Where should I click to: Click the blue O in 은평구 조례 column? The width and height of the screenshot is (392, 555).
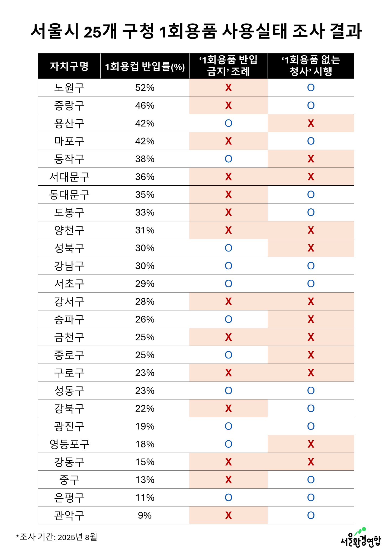click(229, 498)
